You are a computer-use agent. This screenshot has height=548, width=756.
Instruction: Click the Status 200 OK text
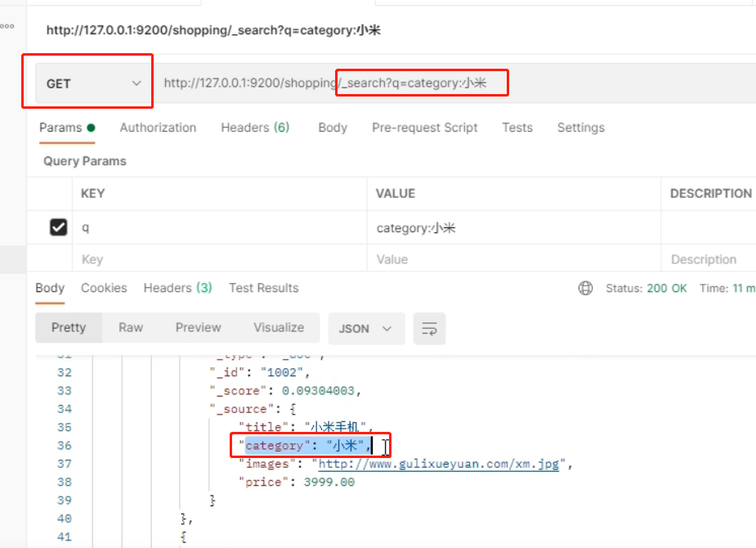click(646, 289)
